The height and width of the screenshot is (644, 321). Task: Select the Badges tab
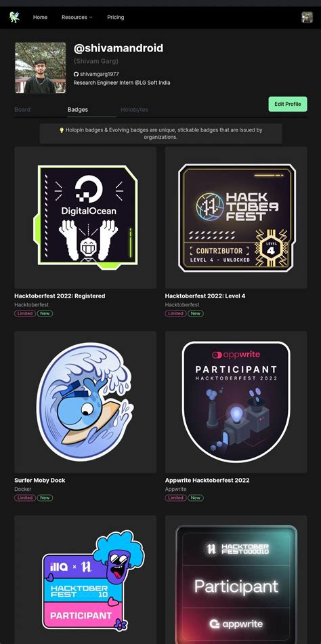click(78, 110)
